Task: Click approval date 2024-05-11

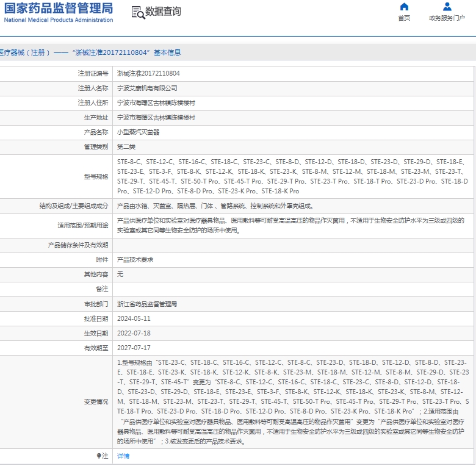Action: (x=134, y=318)
